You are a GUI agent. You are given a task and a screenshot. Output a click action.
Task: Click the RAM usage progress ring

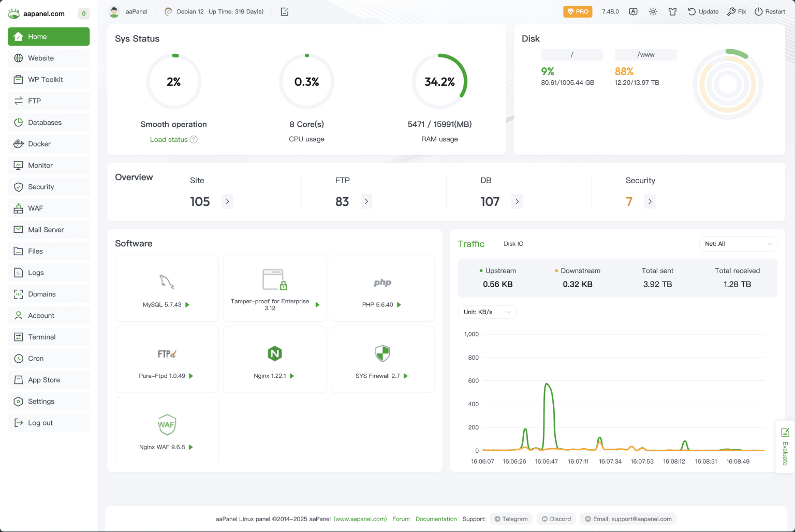[x=439, y=81]
